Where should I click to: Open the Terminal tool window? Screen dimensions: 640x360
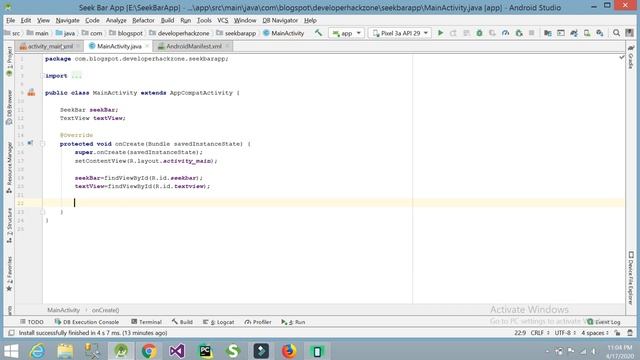pyautogui.click(x=147, y=322)
